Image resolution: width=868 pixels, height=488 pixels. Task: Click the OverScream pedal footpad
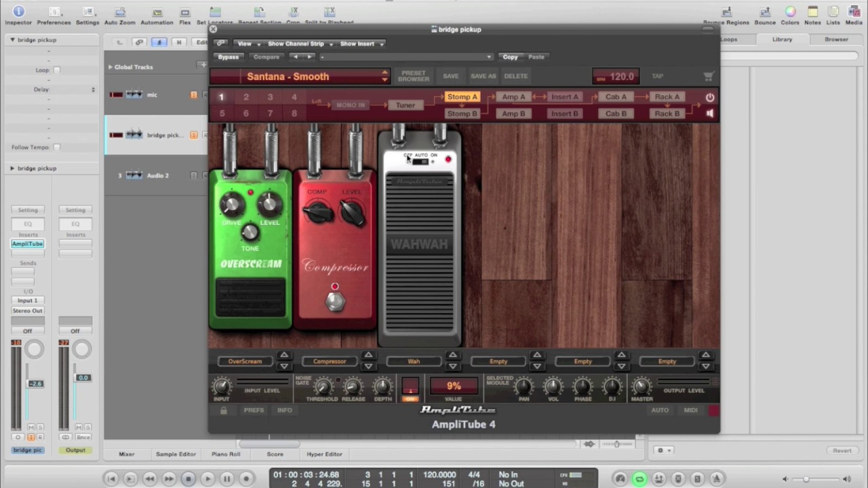pos(251,297)
